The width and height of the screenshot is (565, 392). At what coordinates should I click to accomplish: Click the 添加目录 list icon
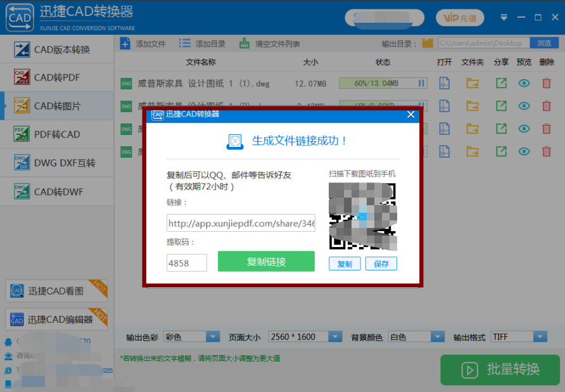[x=185, y=44]
